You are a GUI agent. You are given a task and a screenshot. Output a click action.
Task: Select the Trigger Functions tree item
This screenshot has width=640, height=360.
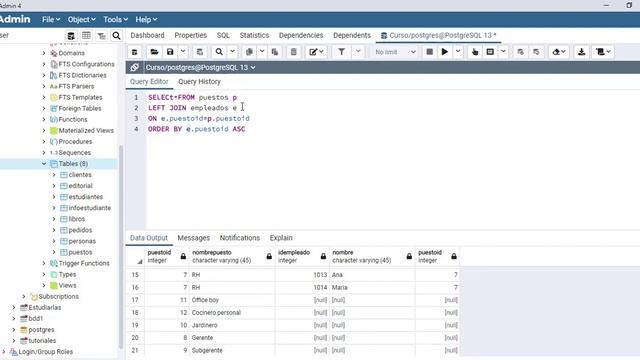(x=84, y=263)
